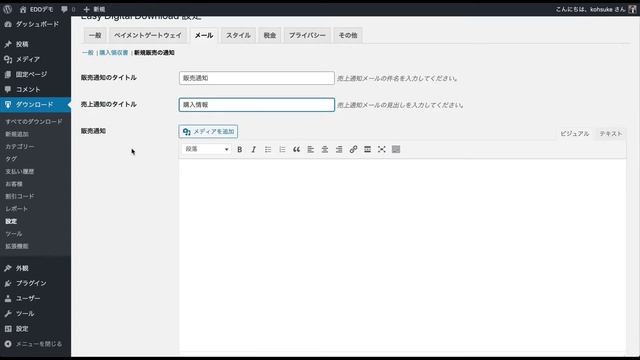Toggle bold formatting in editor

[240, 149]
